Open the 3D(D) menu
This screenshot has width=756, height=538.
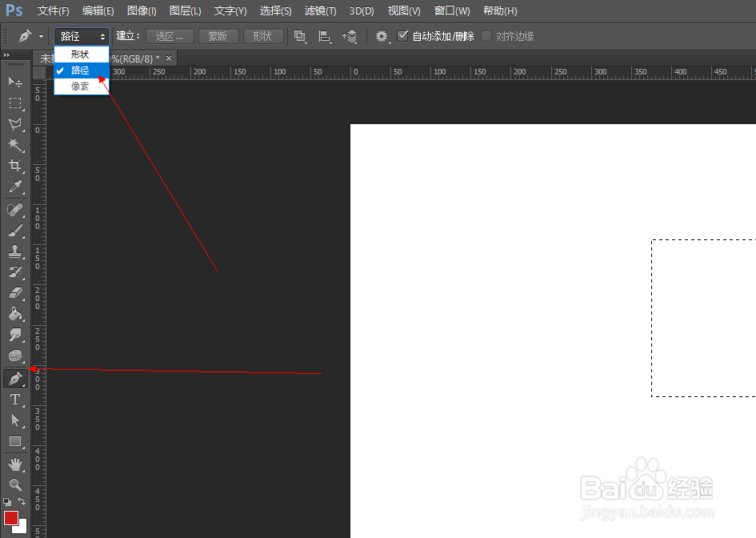[362, 10]
